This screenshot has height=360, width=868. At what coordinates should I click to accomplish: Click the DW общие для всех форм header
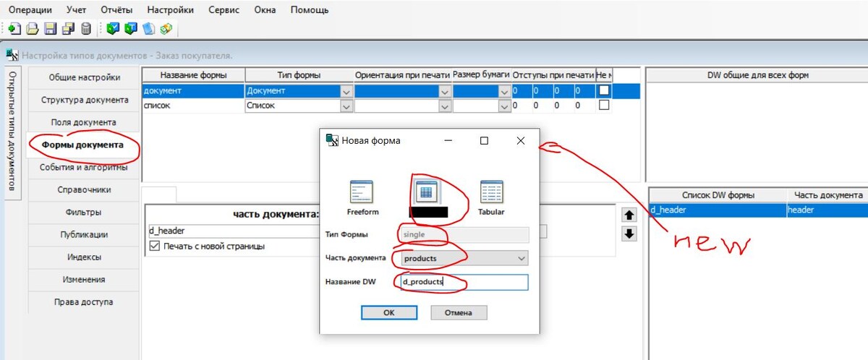tap(757, 75)
